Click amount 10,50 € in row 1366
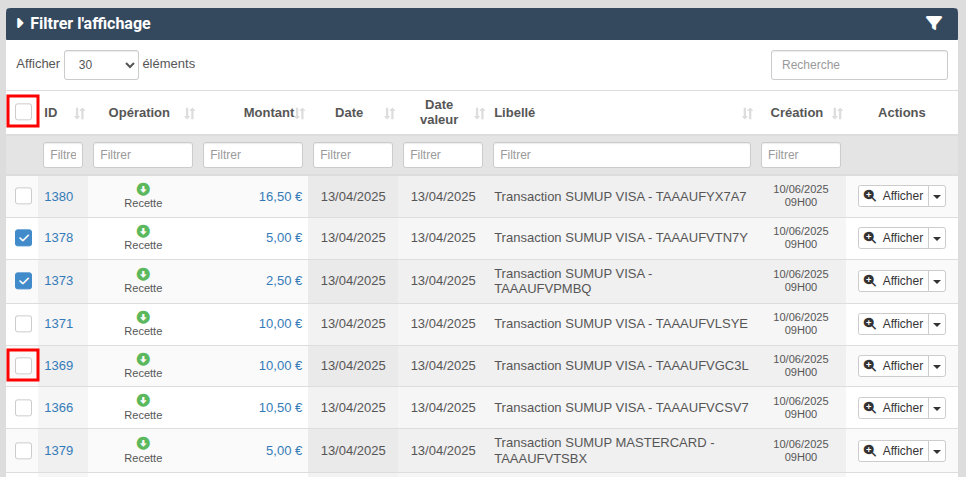The height and width of the screenshot is (477, 966). [x=280, y=407]
